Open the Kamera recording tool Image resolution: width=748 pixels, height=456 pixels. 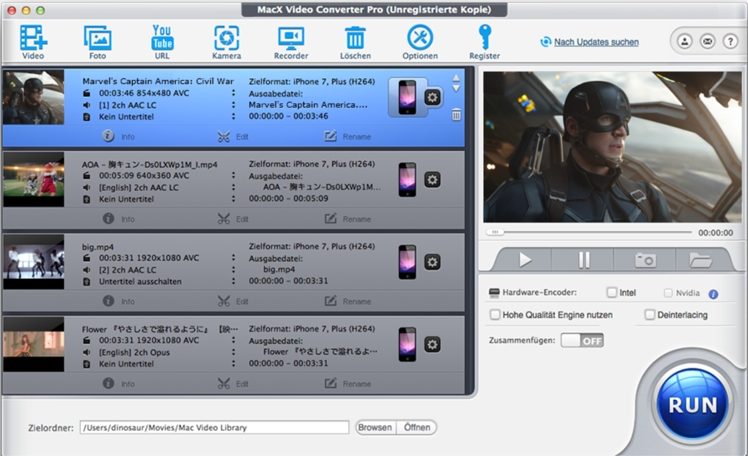(x=226, y=40)
